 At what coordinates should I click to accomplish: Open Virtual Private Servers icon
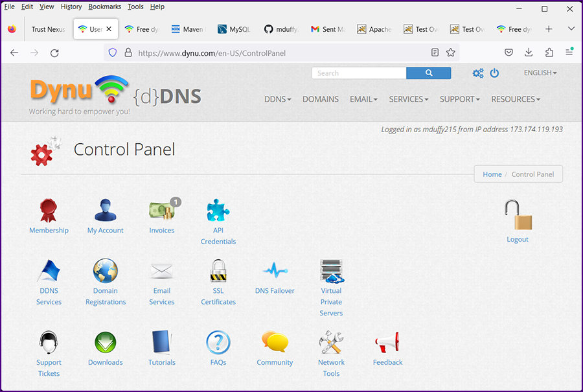pyautogui.click(x=331, y=271)
